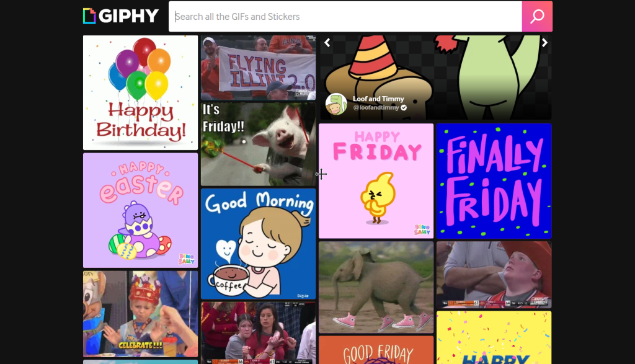Open the Good Friday orange GIF
Screen dimensions: 635x364
pos(376,350)
